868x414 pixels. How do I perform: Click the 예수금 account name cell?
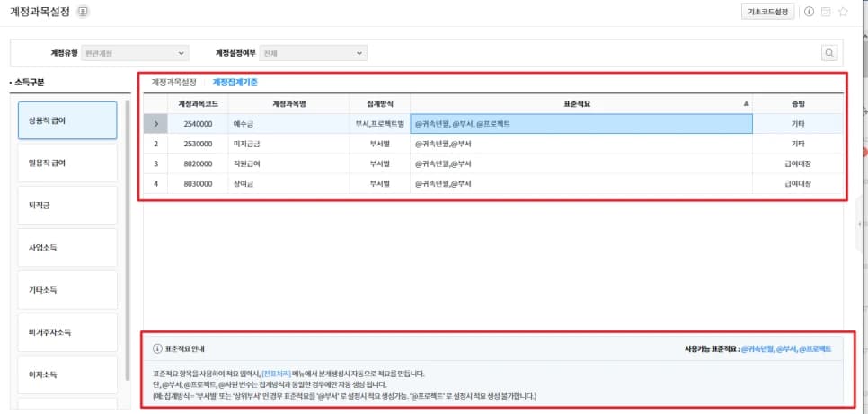click(288, 124)
